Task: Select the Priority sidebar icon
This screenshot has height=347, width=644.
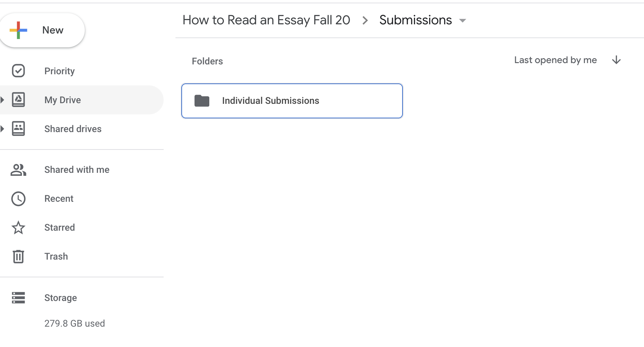Action: click(x=18, y=71)
